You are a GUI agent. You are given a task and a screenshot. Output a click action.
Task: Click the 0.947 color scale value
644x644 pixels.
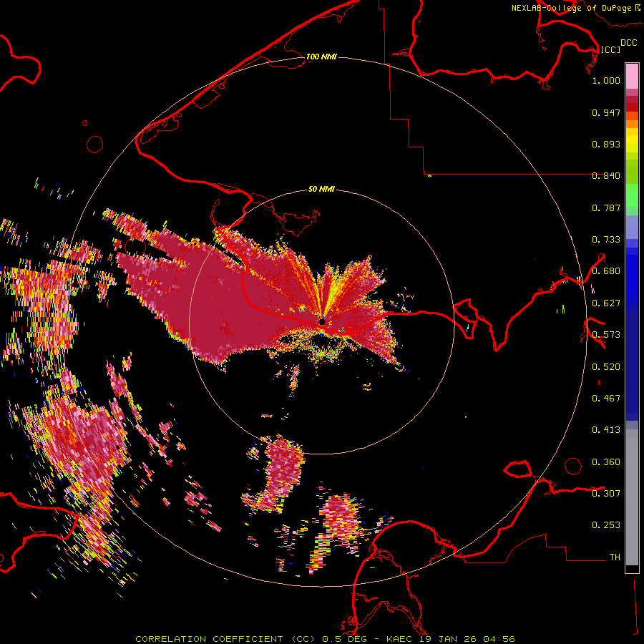606,112
